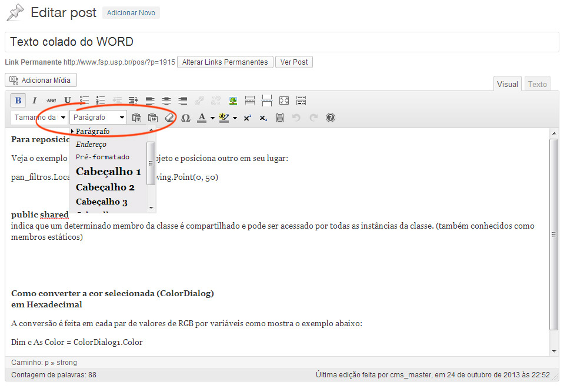
Task: Click the 'strong' element in Caminho path
Action: pos(66,363)
